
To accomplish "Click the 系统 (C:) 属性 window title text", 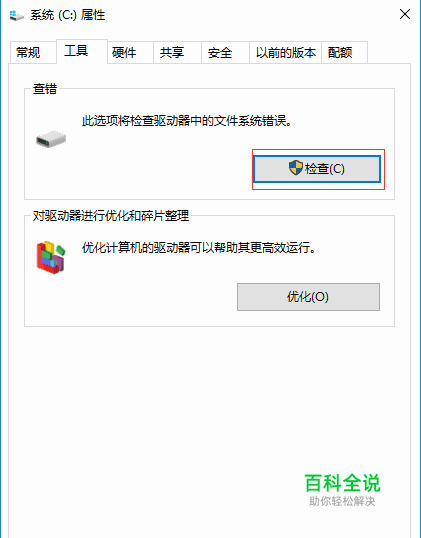I will pyautogui.click(x=68, y=15).
